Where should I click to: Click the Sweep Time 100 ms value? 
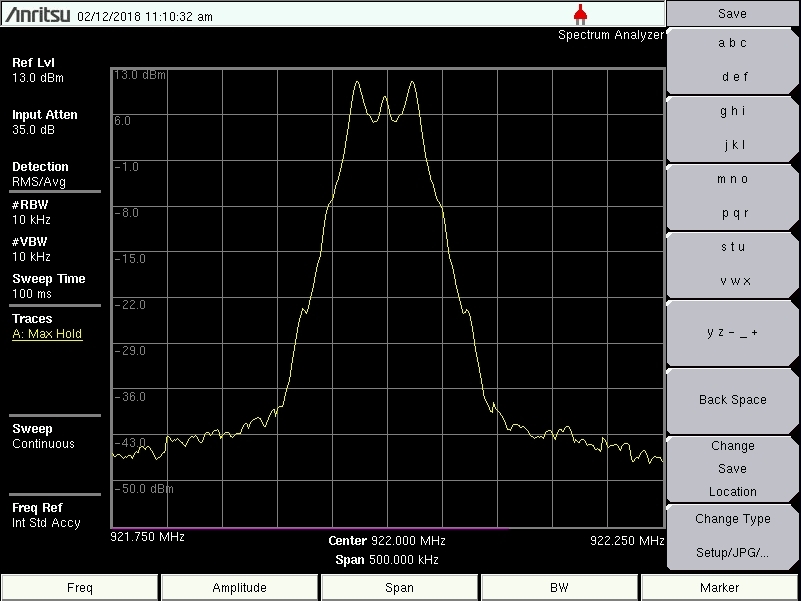point(32,294)
